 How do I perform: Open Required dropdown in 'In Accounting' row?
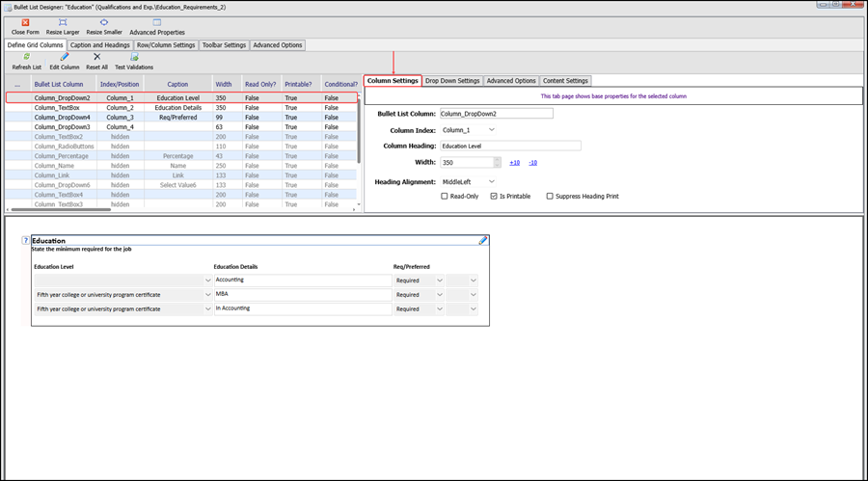coord(440,309)
